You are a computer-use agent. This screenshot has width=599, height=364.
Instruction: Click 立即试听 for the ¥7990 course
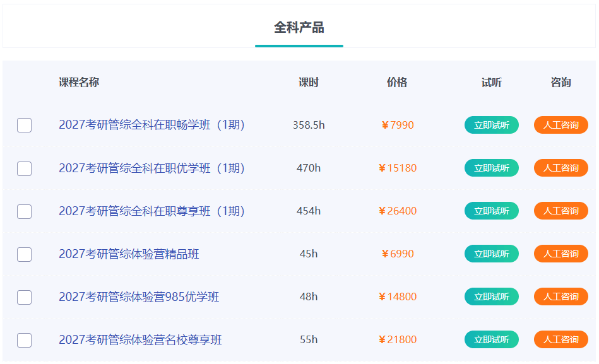(x=491, y=125)
